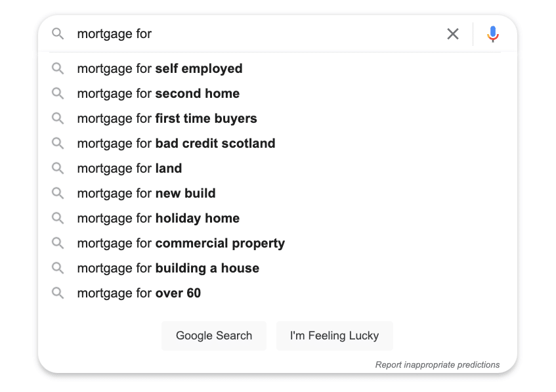Click search icon beside 'second home' suggestion

point(58,93)
